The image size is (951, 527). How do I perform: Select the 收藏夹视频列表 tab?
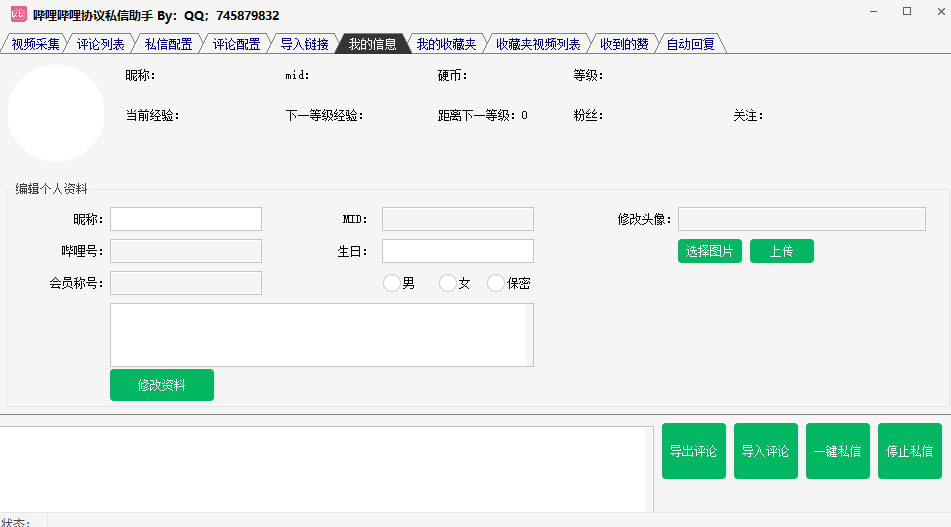(x=537, y=44)
